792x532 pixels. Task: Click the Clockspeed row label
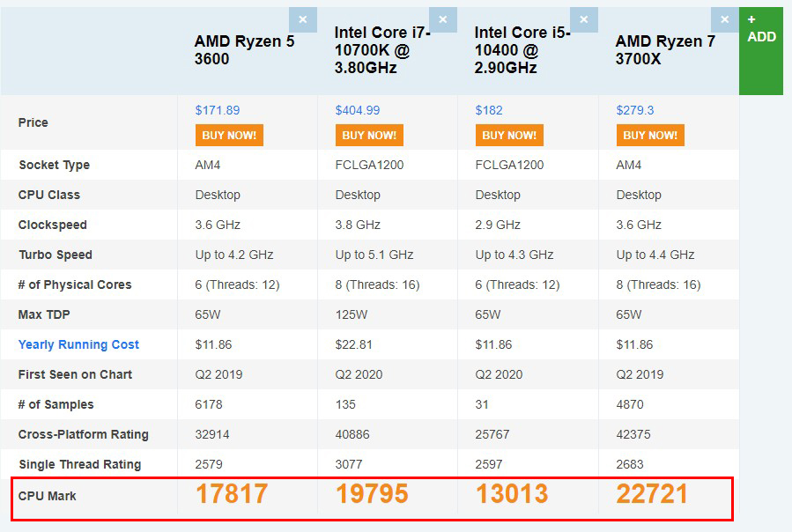tap(53, 225)
